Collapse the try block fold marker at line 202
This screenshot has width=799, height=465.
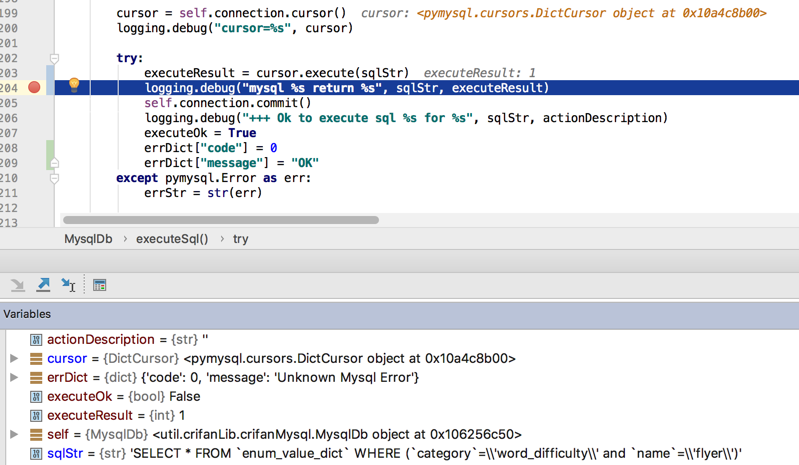54,58
